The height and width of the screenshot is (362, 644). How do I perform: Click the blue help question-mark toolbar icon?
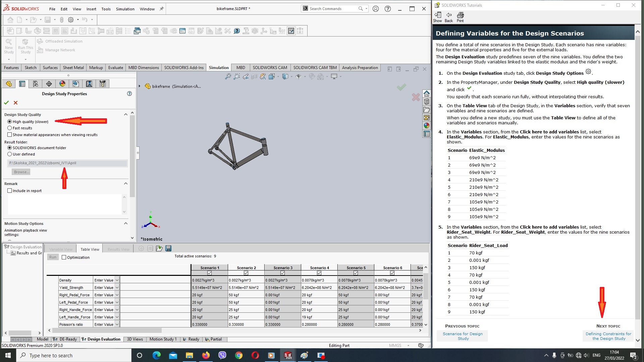237,31
